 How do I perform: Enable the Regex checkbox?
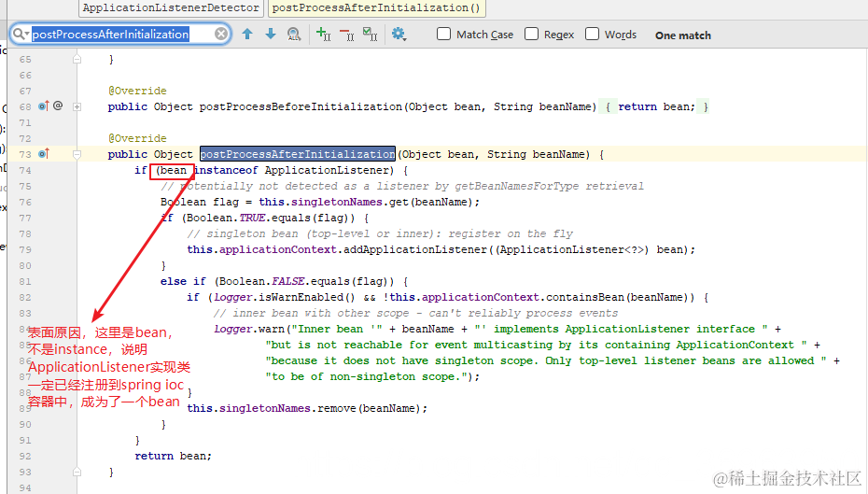[x=531, y=35]
